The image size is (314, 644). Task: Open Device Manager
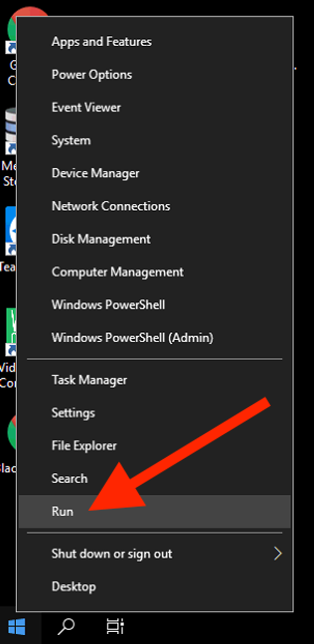95,173
